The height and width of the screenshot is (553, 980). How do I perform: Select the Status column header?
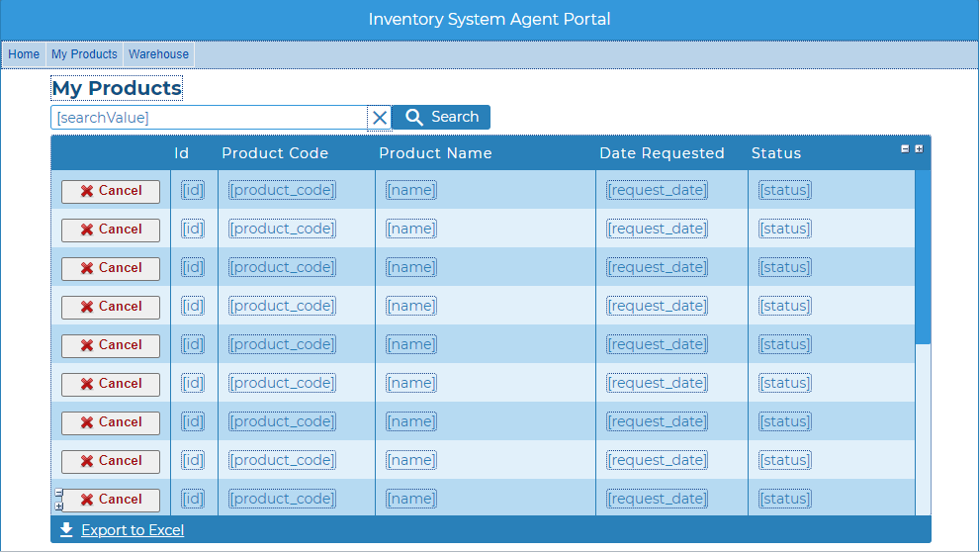(776, 153)
